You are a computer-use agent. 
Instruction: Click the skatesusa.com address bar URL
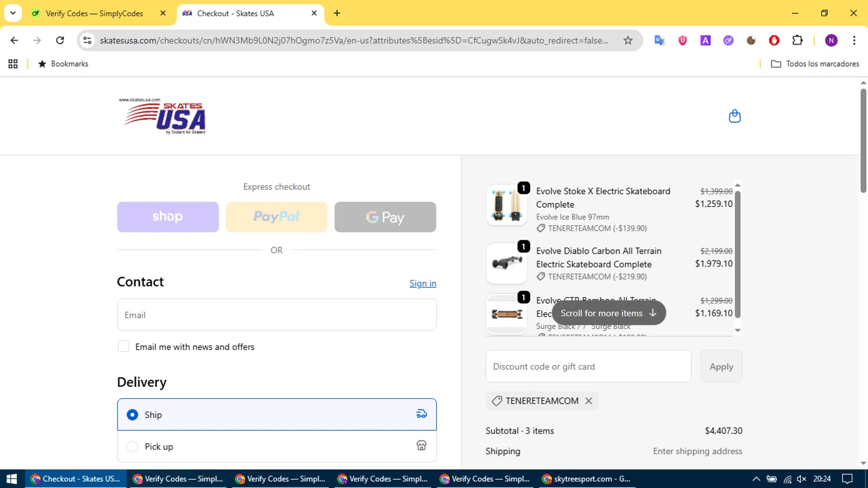tap(354, 41)
